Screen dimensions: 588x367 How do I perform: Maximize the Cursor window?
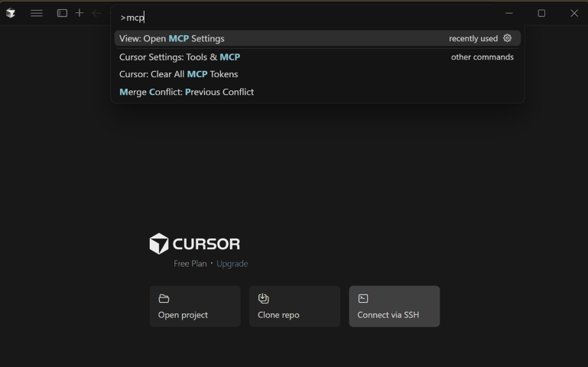pyautogui.click(x=541, y=13)
